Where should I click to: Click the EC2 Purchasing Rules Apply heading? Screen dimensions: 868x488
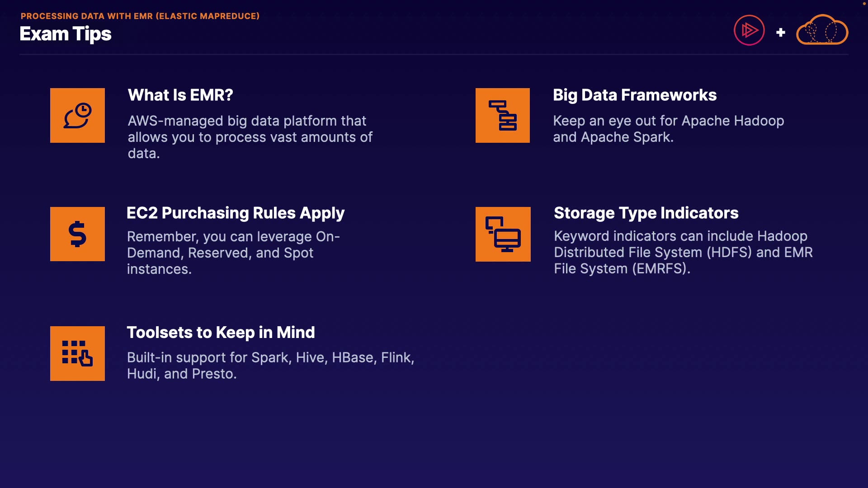pyautogui.click(x=236, y=213)
